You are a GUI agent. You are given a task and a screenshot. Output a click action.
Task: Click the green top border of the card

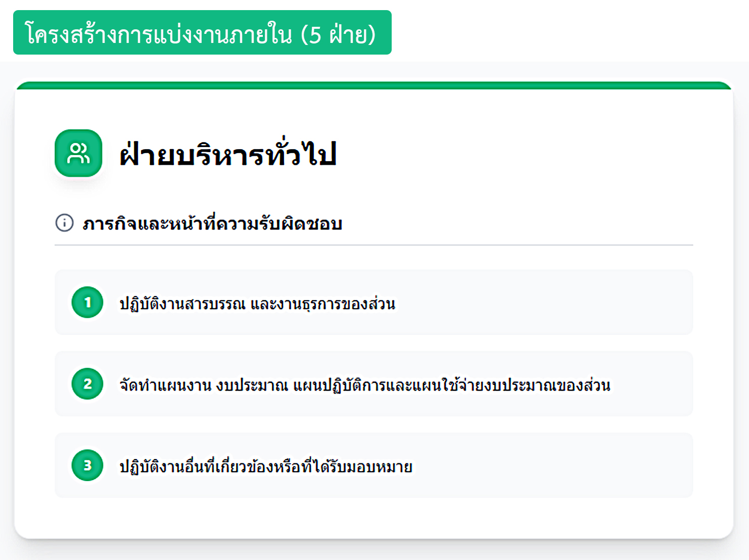tap(374, 85)
